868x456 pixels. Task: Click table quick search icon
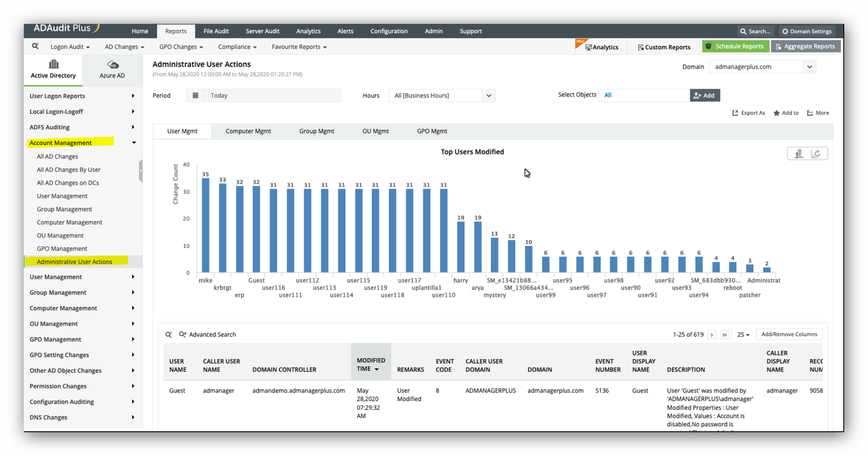click(169, 335)
